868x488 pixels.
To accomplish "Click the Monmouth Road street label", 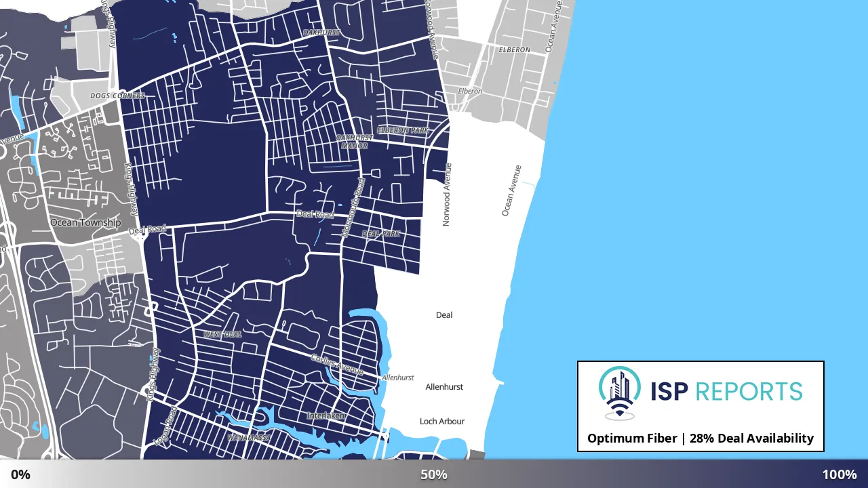I will 353,207.
